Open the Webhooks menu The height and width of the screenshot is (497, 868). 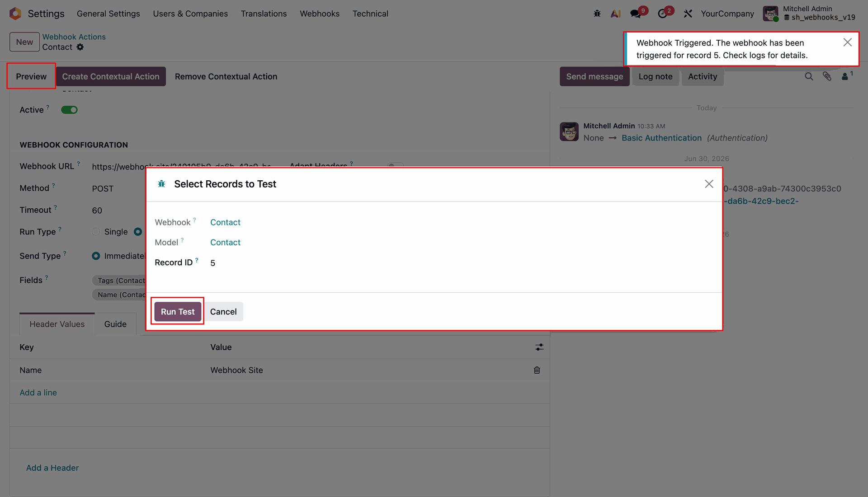coord(320,14)
